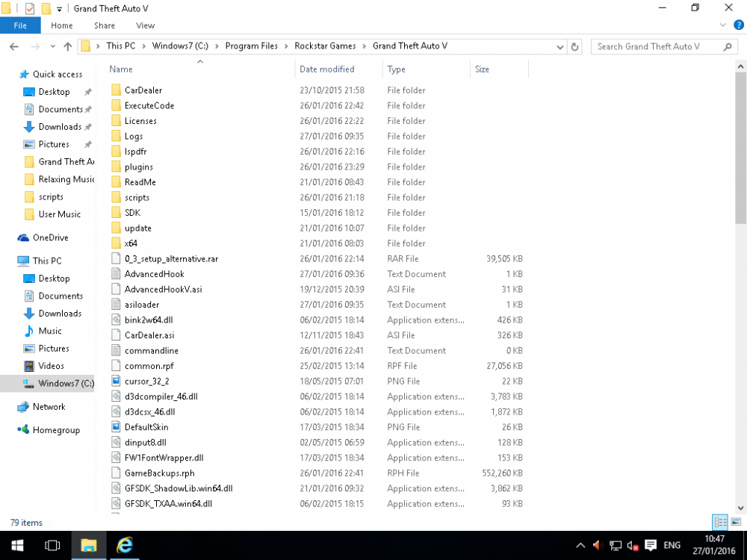Launch Internet Explorer from taskbar
This screenshot has width=747, height=560.
tap(124, 545)
